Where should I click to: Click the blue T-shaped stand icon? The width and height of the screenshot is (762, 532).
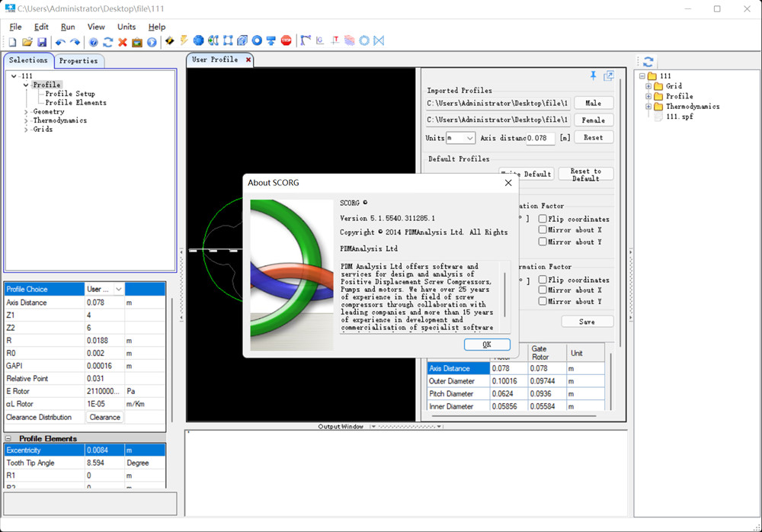click(x=271, y=41)
